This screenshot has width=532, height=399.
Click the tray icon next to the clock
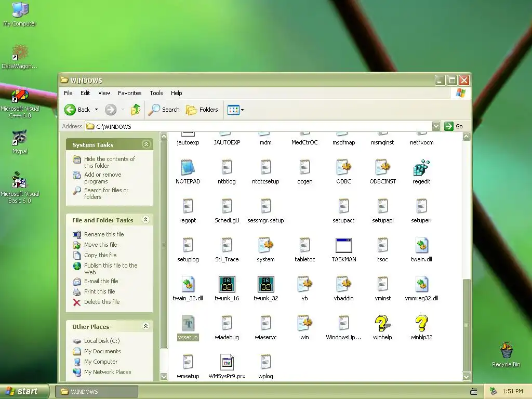click(x=494, y=391)
